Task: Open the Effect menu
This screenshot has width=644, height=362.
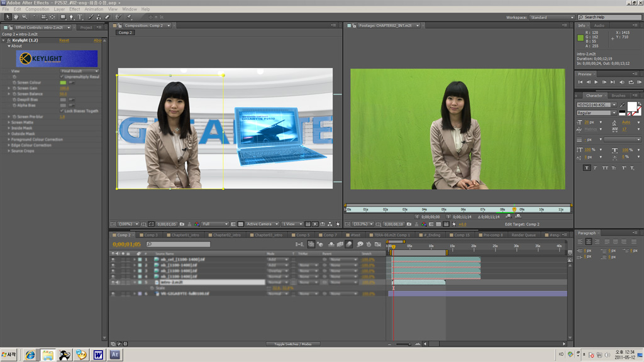Action: coord(75,9)
